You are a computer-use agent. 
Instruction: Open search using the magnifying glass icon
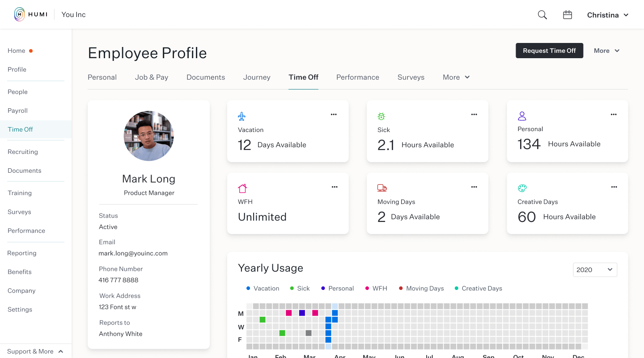click(x=542, y=14)
